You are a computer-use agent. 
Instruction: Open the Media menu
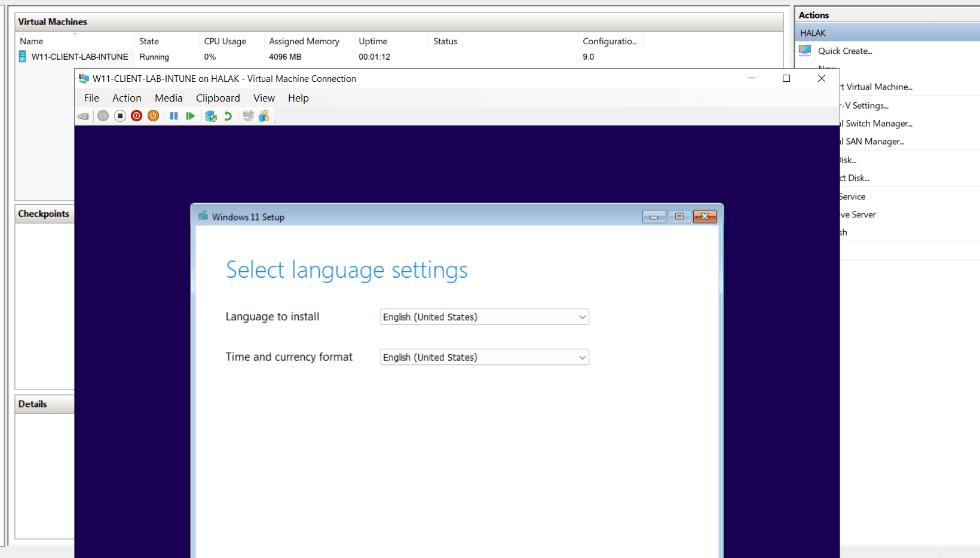pyautogui.click(x=168, y=98)
